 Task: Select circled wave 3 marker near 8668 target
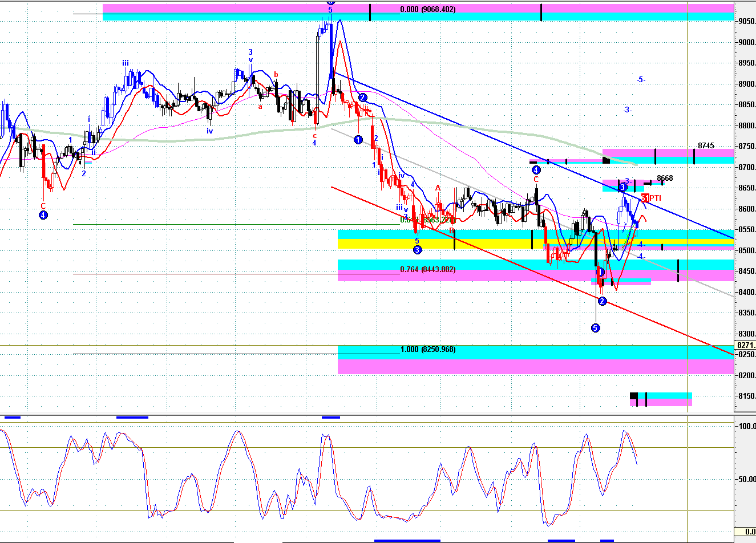pyautogui.click(x=622, y=187)
